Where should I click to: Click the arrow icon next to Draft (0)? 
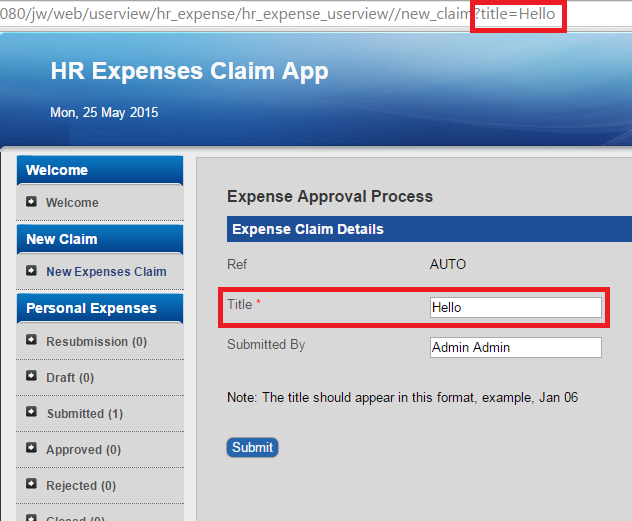[31, 377]
